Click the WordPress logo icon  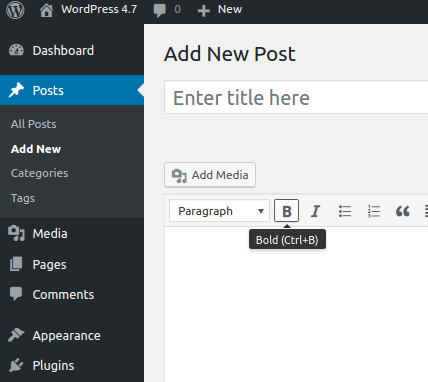[15, 10]
